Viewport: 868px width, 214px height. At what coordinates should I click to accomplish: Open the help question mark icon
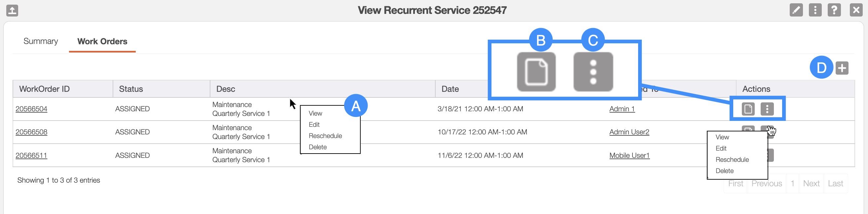[834, 10]
